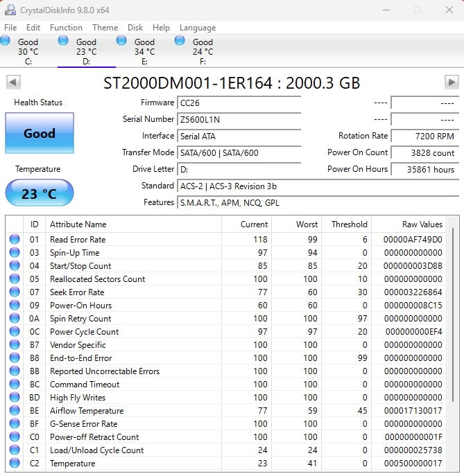Click status orb for C2 Temperature row
The height and width of the screenshot is (476, 464).
[x=15, y=463]
